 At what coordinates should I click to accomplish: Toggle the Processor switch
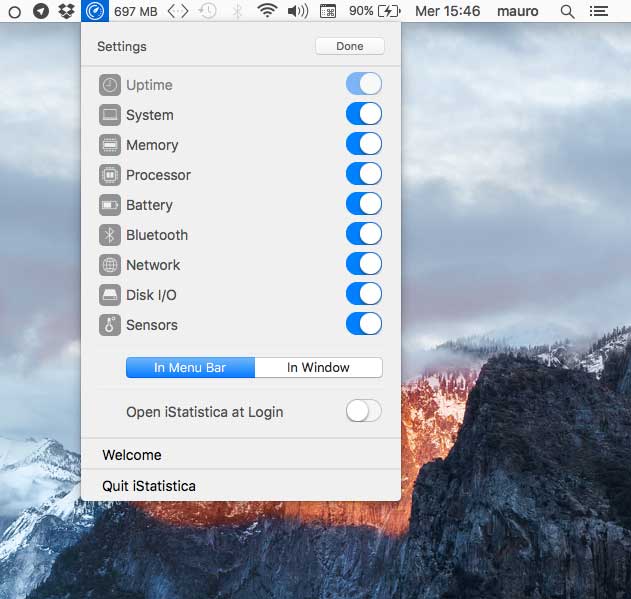point(364,174)
